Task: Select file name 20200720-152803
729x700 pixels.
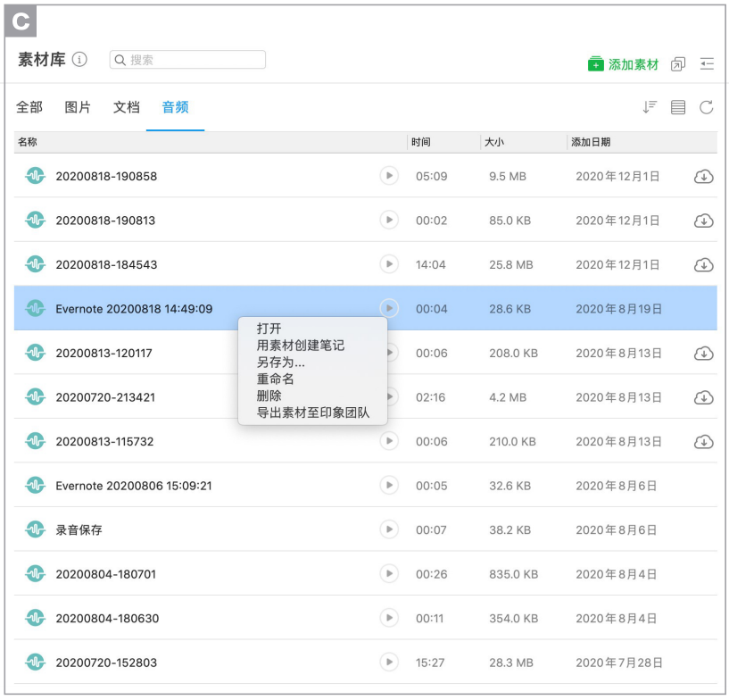Action: [106, 662]
